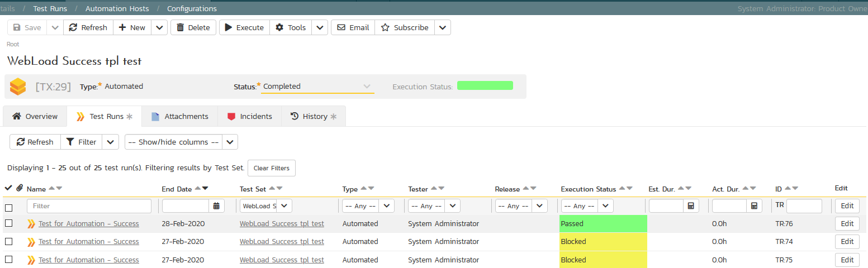The image size is (868, 268).
Task: Check the box for test run TR:74
Action: pyautogui.click(x=8, y=242)
